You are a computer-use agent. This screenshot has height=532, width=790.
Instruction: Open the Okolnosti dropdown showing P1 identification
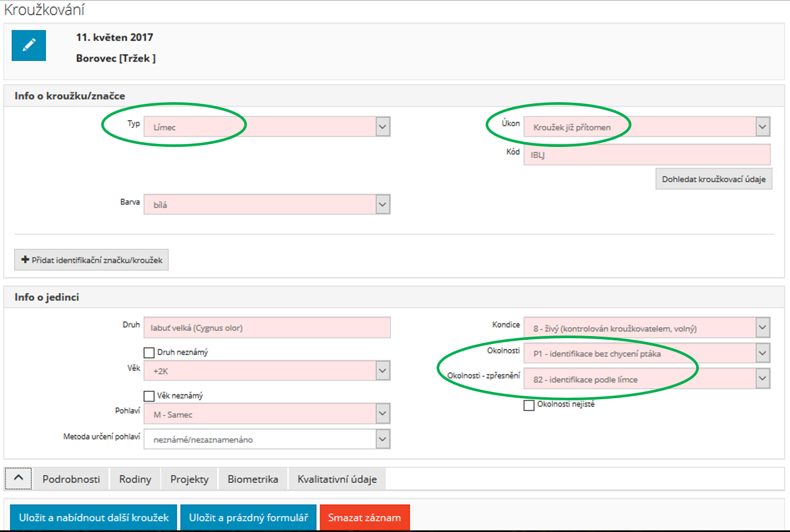[647, 353]
